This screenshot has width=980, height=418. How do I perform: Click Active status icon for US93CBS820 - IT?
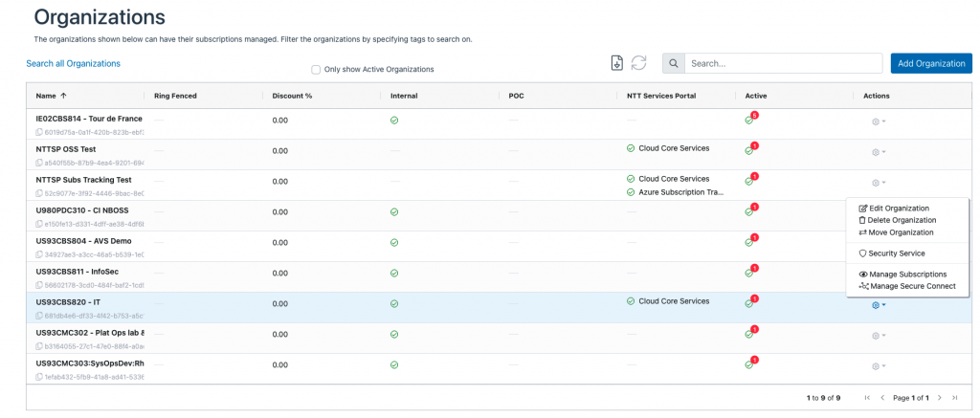click(748, 303)
